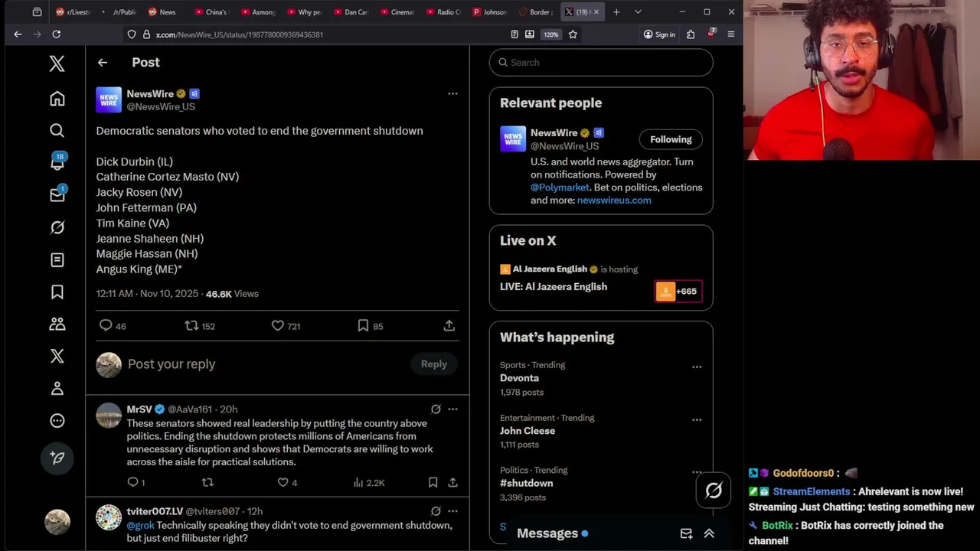The height and width of the screenshot is (551, 980).
Task: Join Al Jazeera English live broadcast
Action: 678,292
